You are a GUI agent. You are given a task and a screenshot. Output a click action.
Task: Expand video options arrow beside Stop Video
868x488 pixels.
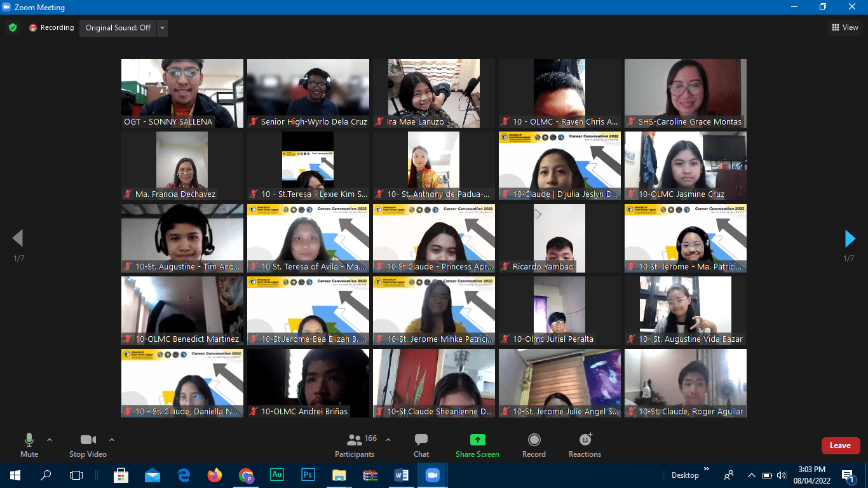coord(112,440)
